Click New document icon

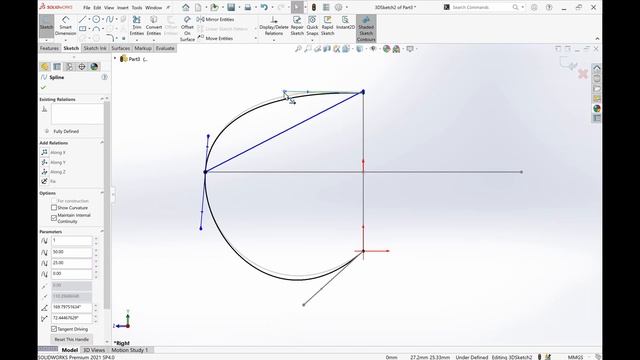(198, 7)
